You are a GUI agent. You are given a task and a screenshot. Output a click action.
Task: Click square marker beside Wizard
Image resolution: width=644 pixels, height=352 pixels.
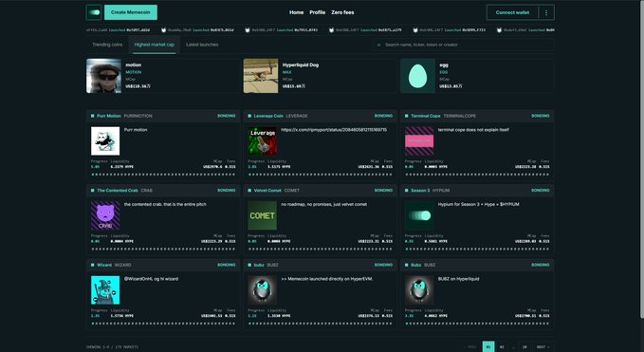click(92, 265)
